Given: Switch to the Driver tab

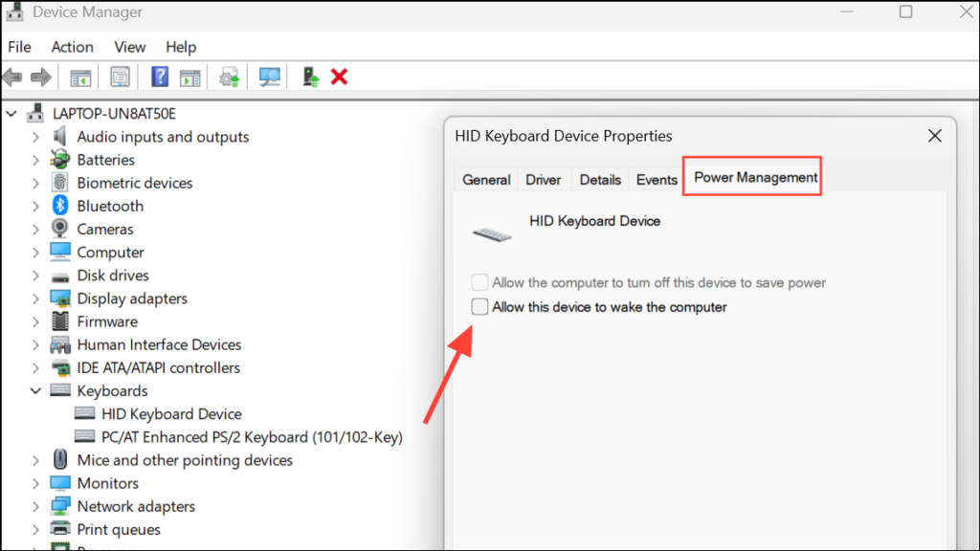Looking at the screenshot, I should tap(544, 180).
